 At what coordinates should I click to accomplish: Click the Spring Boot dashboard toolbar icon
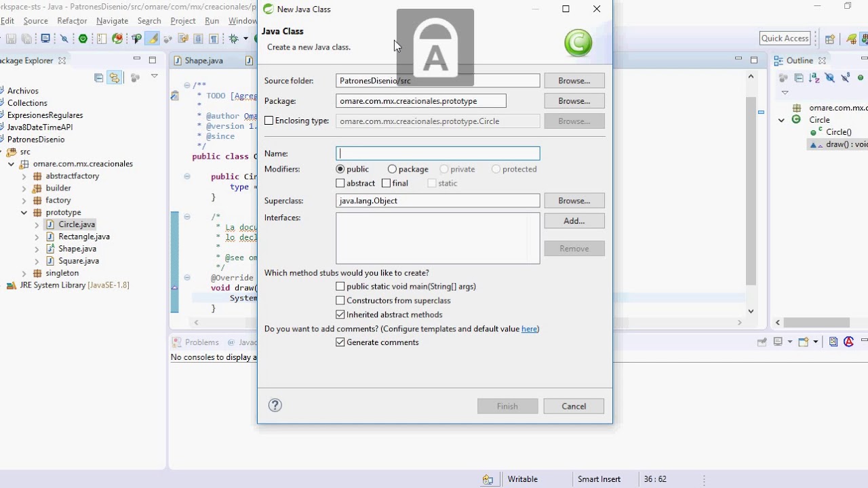(x=83, y=39)
